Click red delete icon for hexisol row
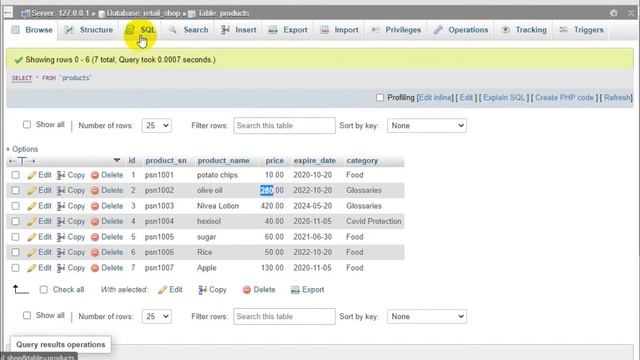This screenshot has width=640, height=360. tap(95, 222)
